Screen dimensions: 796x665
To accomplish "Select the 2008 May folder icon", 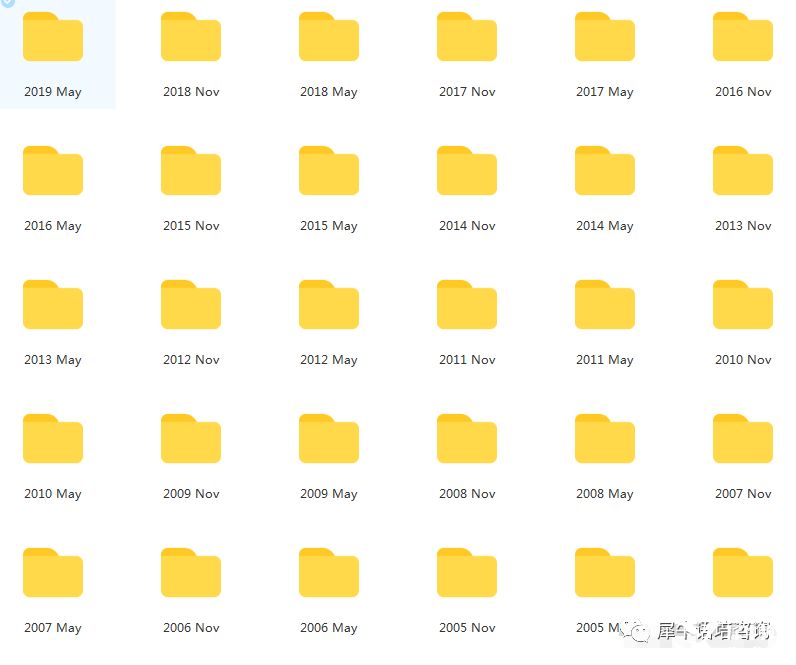I will (605, 439).
